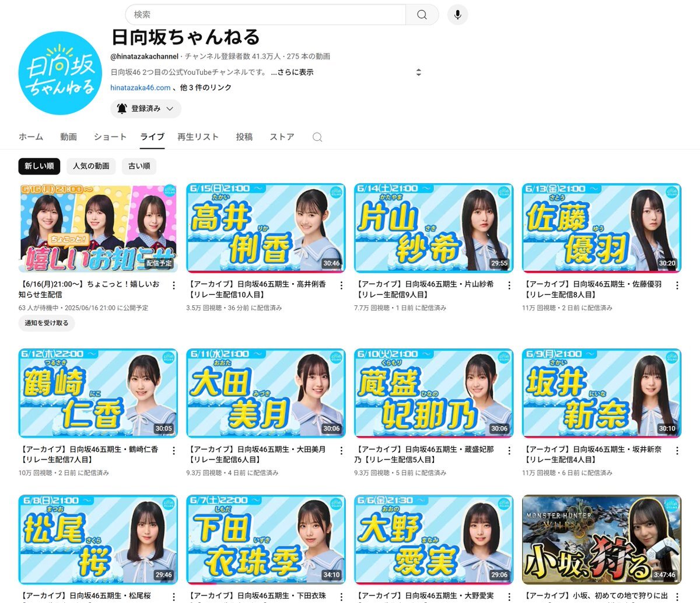Play the 鶴崎仁香 video thumbnail
The height and width of the screenshot is (603, 700).
pos(98,393)
